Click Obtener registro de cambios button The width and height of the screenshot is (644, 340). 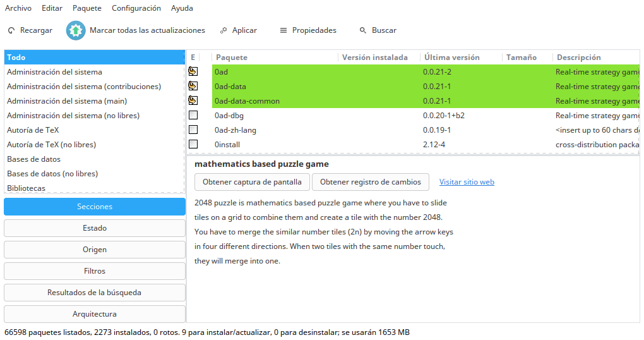pyautogui.click(x=371, y=182)
